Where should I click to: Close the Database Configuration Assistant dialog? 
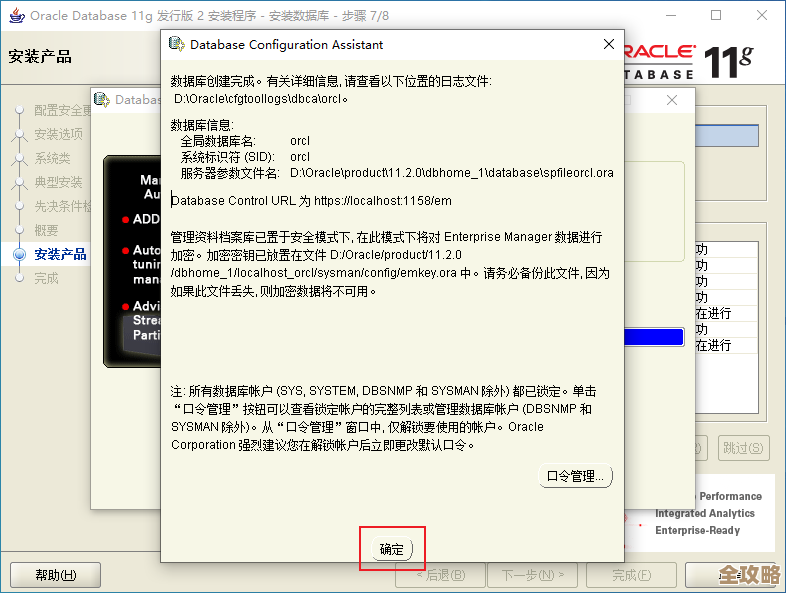(x=609, y=44)
